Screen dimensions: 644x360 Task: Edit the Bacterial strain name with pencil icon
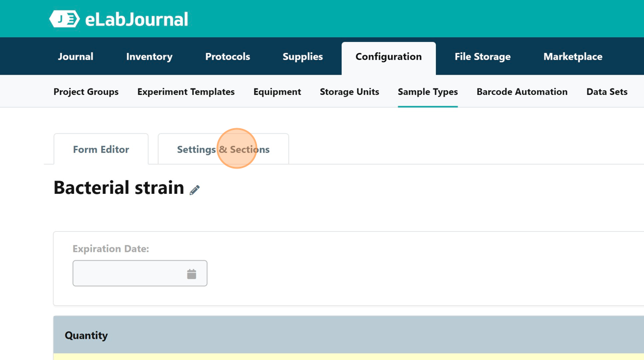(x=195, y=190)
